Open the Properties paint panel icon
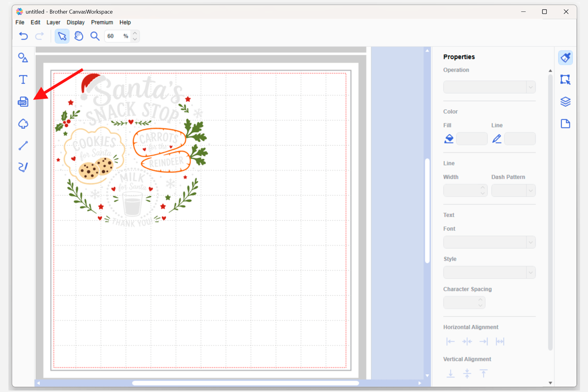This screenshot has width=588, height=392. coord(565,57)
